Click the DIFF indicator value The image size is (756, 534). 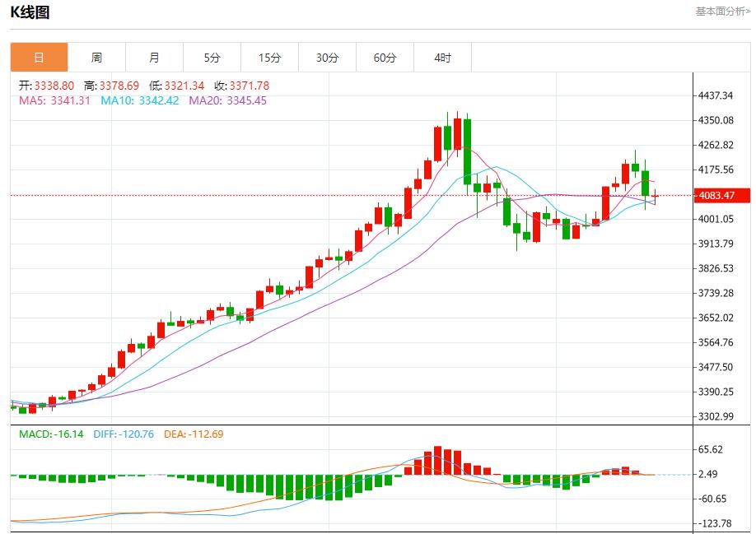(x=124, y=432)
